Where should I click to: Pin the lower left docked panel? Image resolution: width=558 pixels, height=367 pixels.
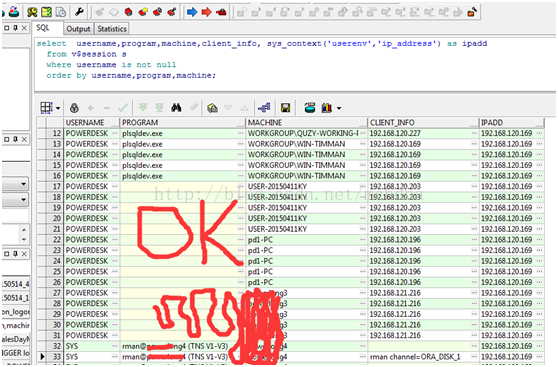(15, 254)
